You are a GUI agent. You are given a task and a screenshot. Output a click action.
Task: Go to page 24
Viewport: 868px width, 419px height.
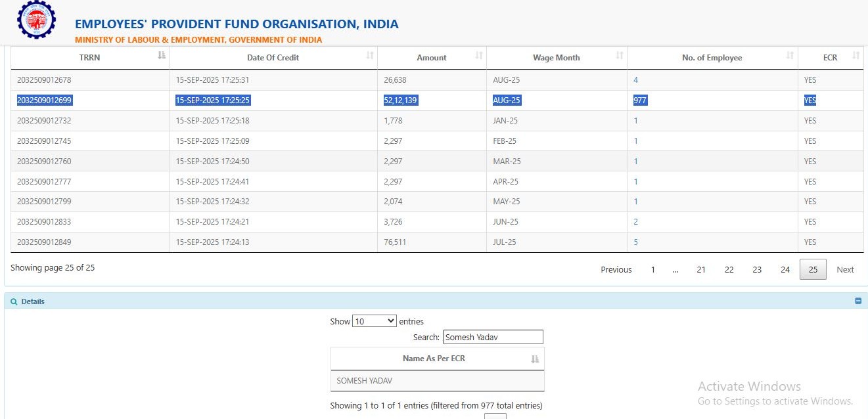785,270
